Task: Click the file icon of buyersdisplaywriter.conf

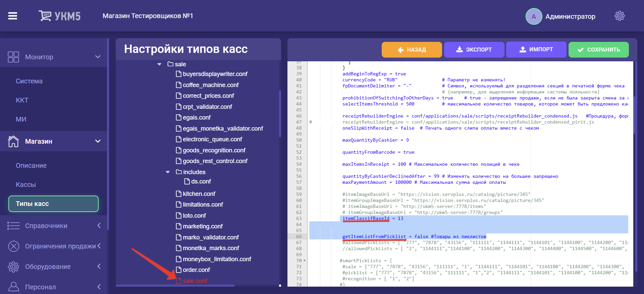Action: click(x=179, y=74)
